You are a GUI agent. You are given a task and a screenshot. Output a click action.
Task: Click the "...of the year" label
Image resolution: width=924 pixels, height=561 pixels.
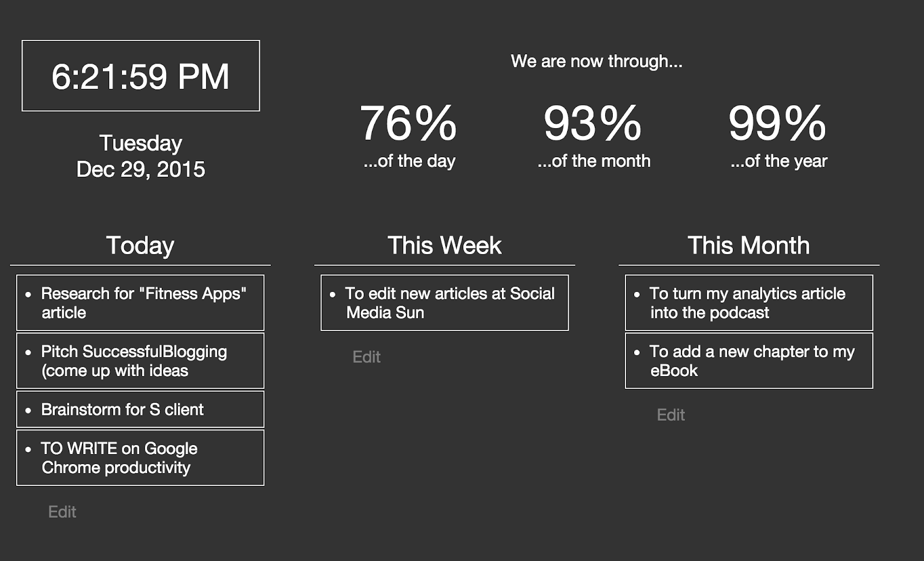click(x=778, y=161)
